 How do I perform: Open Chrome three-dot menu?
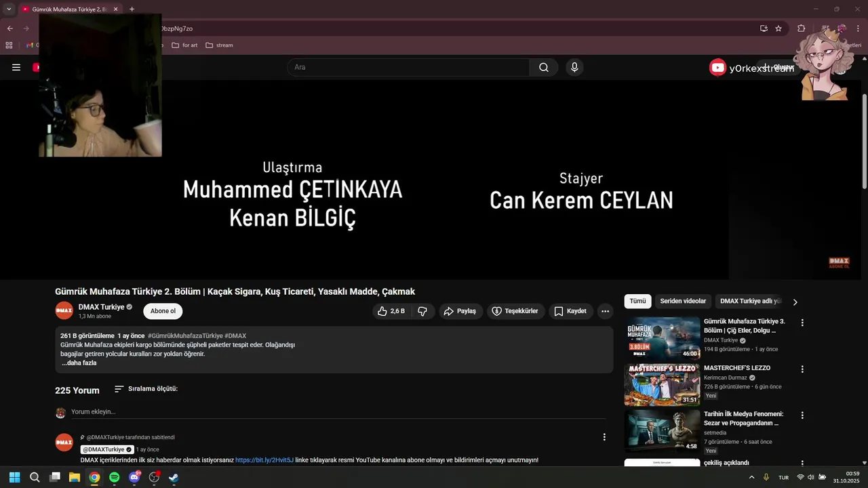point(859,28)
